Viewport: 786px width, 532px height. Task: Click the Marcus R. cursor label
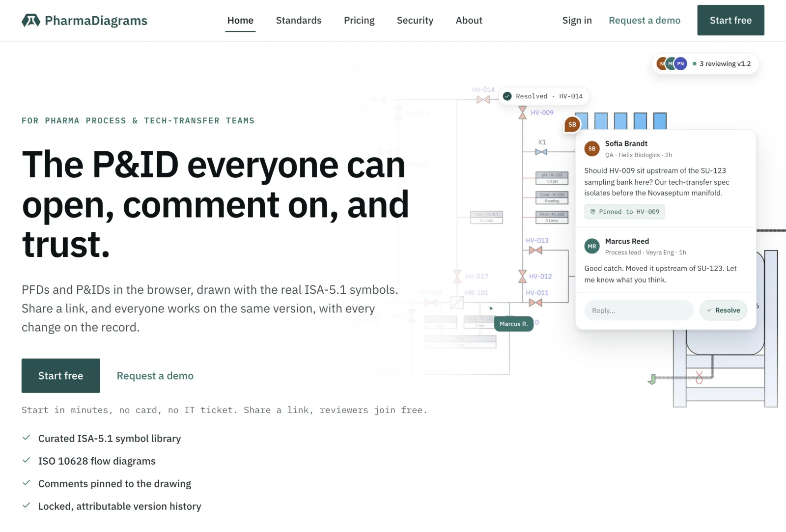pyautogui.click(x=514, y=324)
